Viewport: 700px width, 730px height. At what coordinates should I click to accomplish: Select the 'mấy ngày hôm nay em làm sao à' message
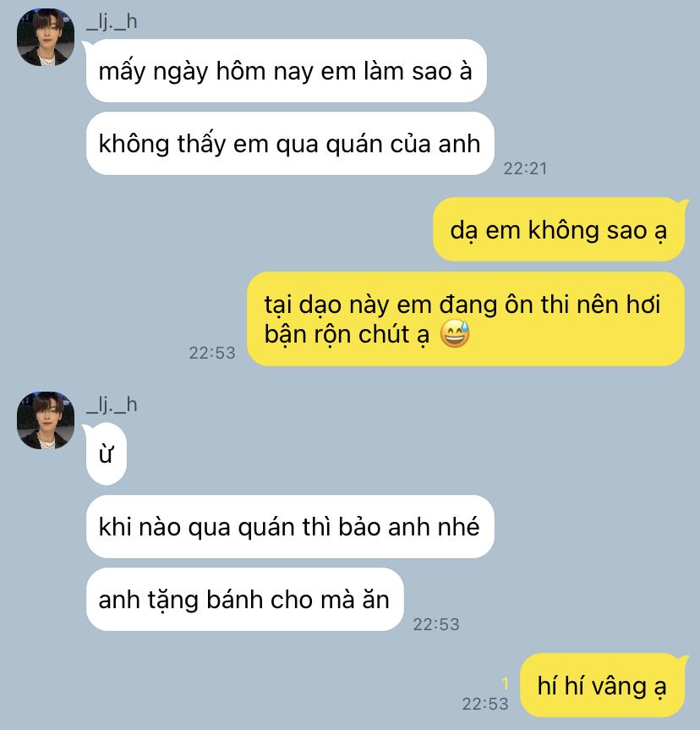tap(287, 71)
